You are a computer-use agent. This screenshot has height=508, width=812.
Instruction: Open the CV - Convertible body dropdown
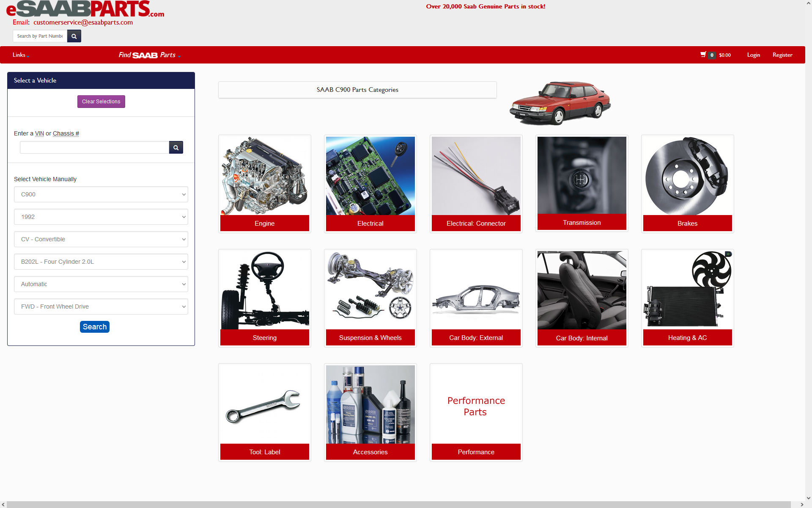click(x=101, y=239)
